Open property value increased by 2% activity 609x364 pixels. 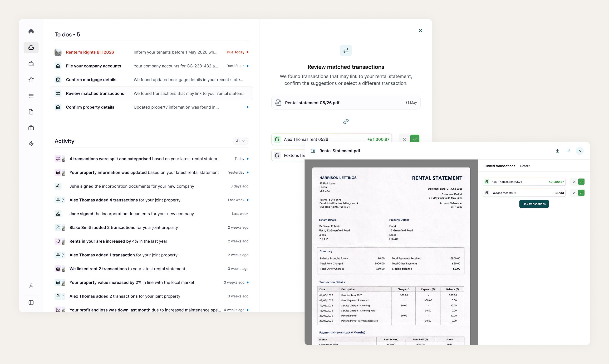152,282
